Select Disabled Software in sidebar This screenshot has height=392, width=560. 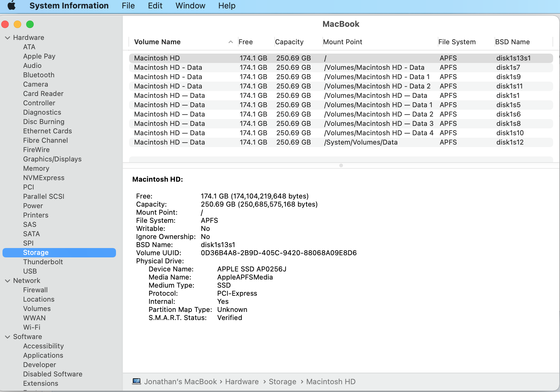tap(53, 374)
